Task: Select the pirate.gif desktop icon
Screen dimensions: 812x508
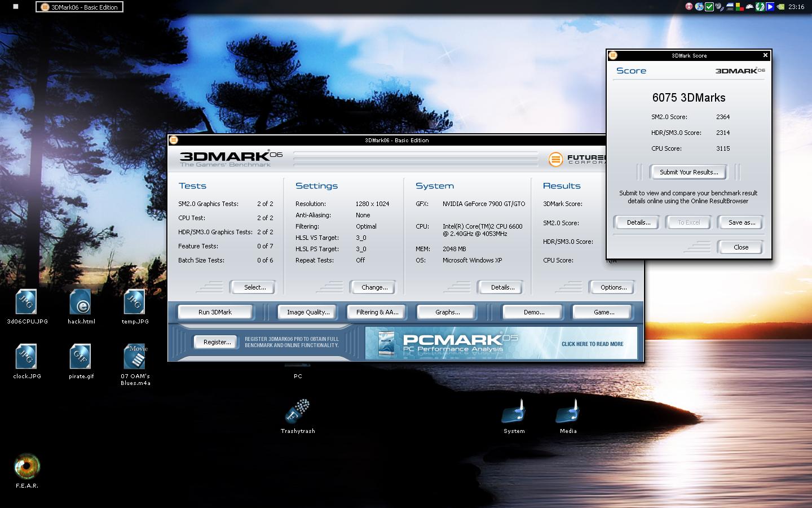Action: [81, 362]
